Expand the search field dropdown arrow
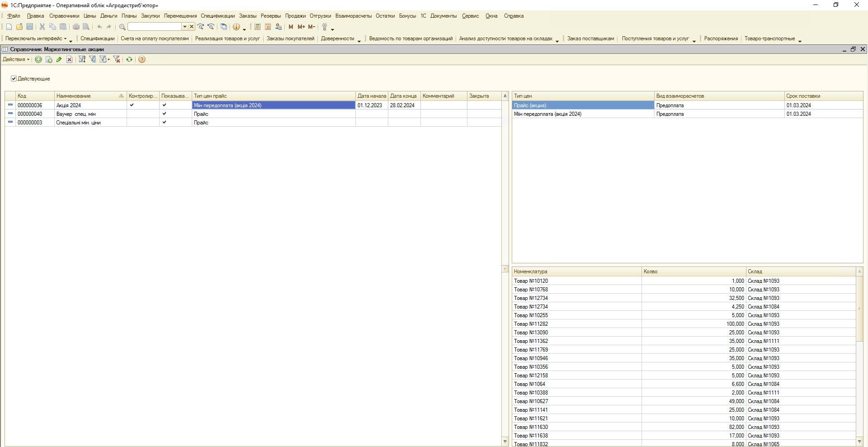The image size is (868, 447). [x=184, y=27]
